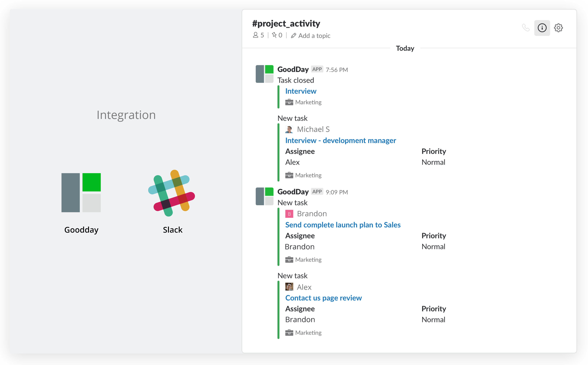Open channel details info icon

(x=542, y=28)
